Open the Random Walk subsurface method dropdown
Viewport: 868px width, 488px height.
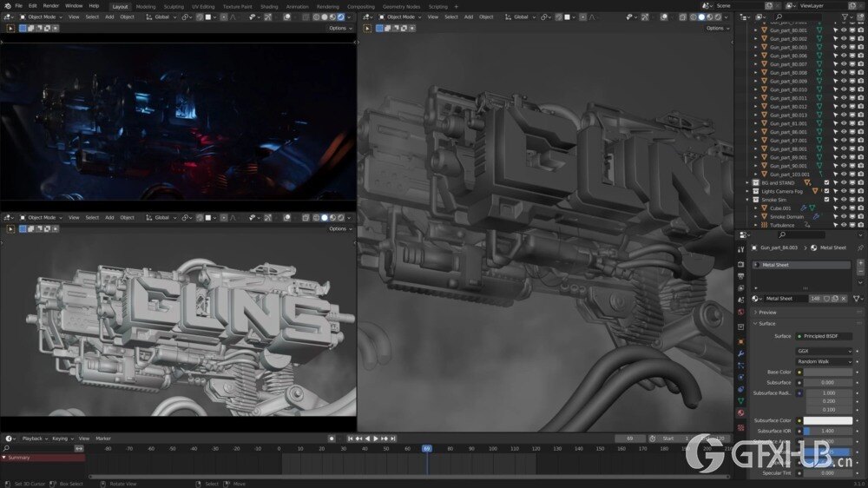(x=824, y=362)
